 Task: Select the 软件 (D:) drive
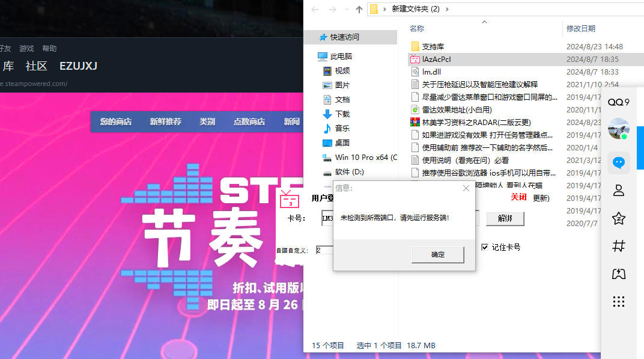coord(349,172)
